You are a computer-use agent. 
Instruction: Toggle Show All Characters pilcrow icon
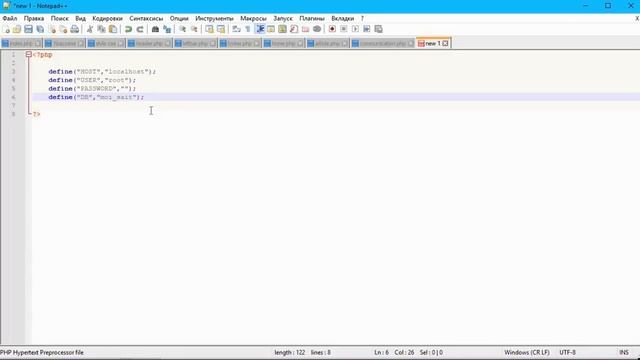point(248,29)
